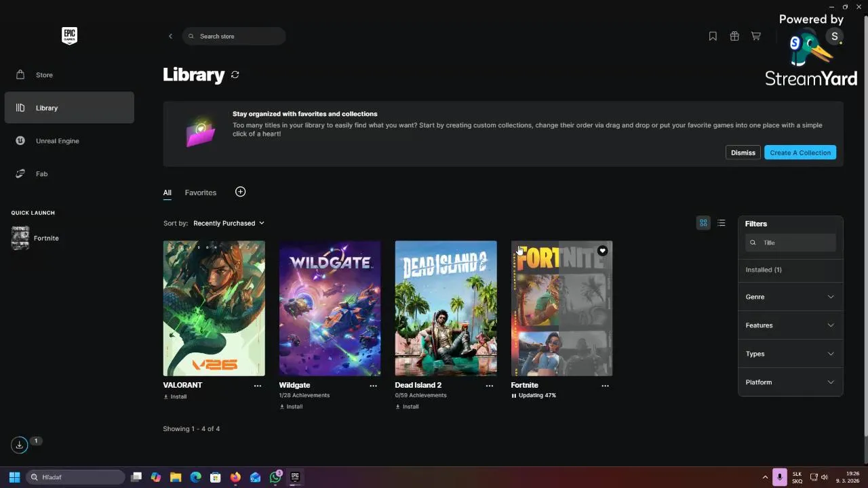The image size is (868, 488).
Task: Add a new collection with the plus icon
Action: (x=240, y=192)
